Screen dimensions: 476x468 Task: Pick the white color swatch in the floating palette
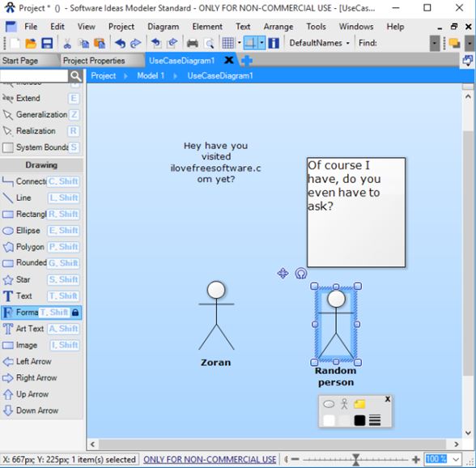pos(329,420)
